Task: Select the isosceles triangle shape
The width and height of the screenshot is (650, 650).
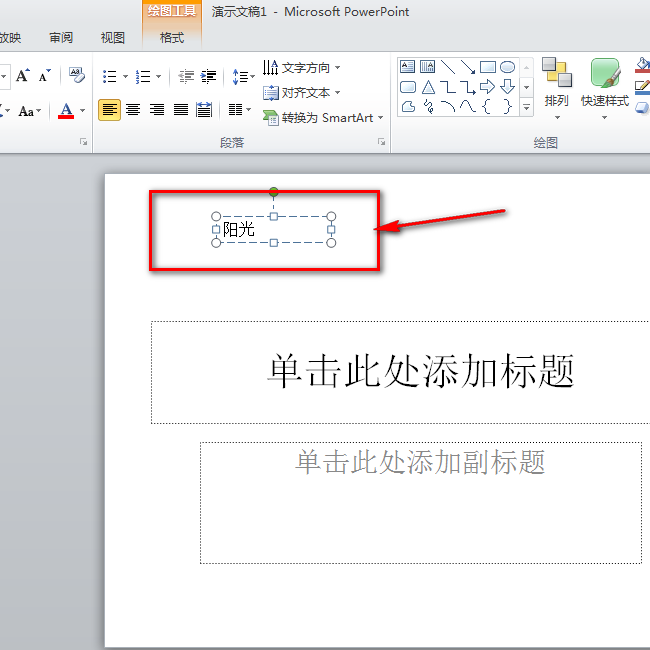Action: [428, 87]
